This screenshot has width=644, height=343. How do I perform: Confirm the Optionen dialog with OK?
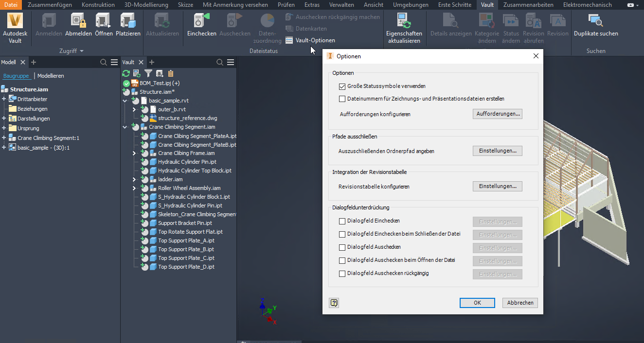pyautogui.click(x=477, y=303)
